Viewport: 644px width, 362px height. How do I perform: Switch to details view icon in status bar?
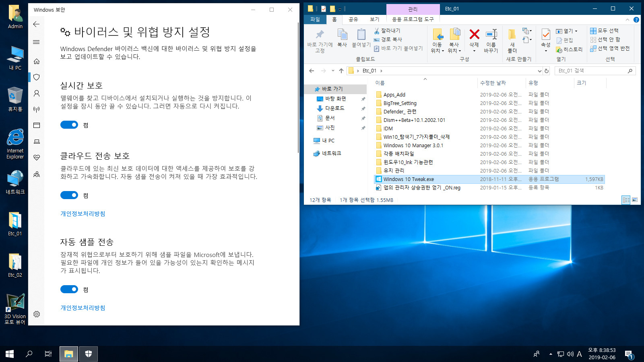pos(626,200)
